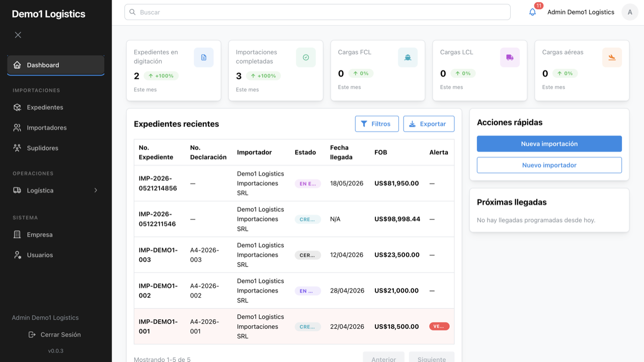This screenshot has width=644, height=362.
Task: Click the Usuarios user-gear icon
Action: point(17,255)
